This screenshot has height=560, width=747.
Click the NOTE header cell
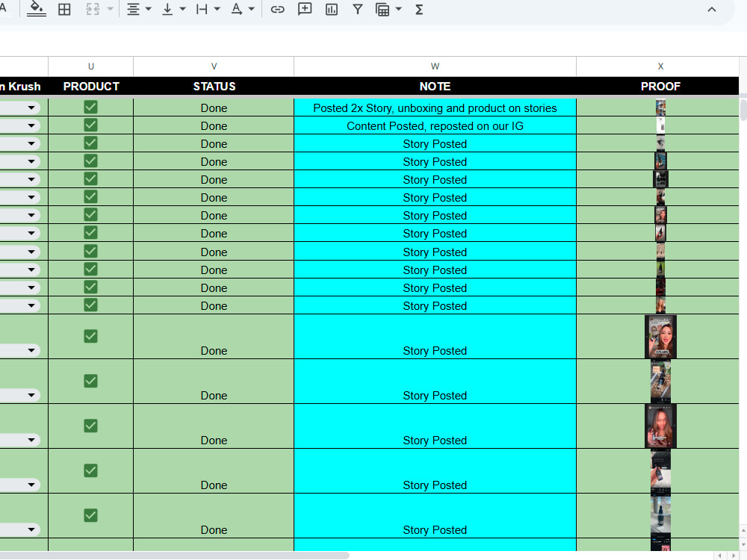(435, 86)
